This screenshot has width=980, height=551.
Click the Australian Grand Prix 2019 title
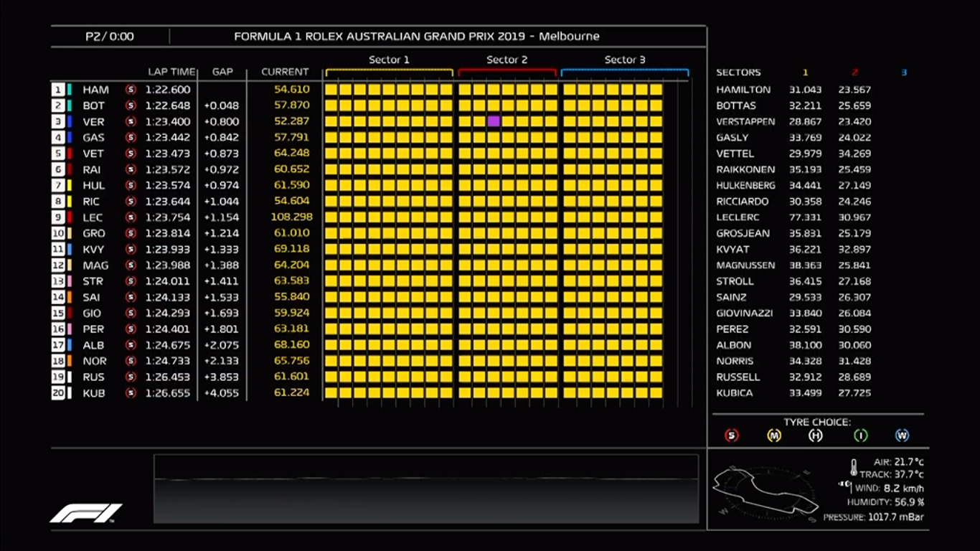click(417, 37)
